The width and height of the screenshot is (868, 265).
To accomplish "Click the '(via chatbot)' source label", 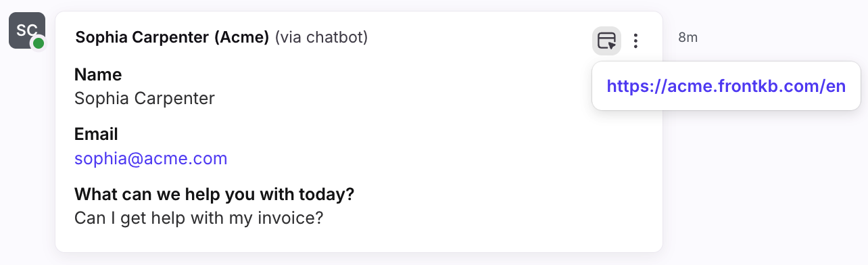I will pyautogui.click(x=321, y=37).
